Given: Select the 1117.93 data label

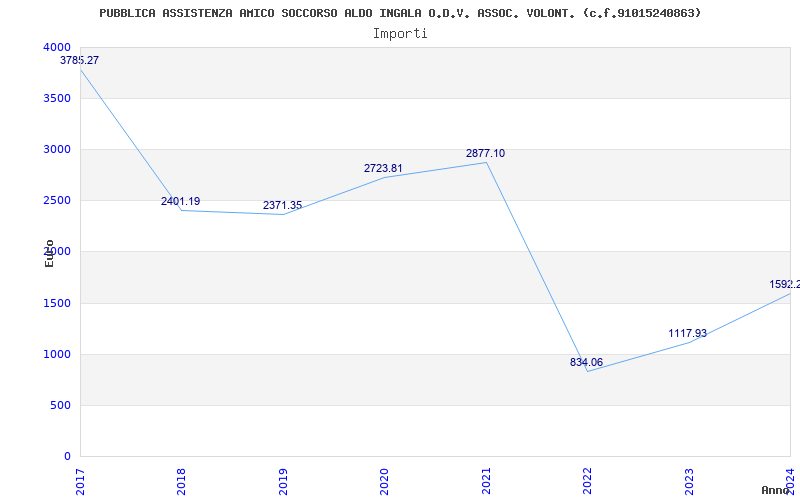Looking at the screenshot, I should coord(688,333).
